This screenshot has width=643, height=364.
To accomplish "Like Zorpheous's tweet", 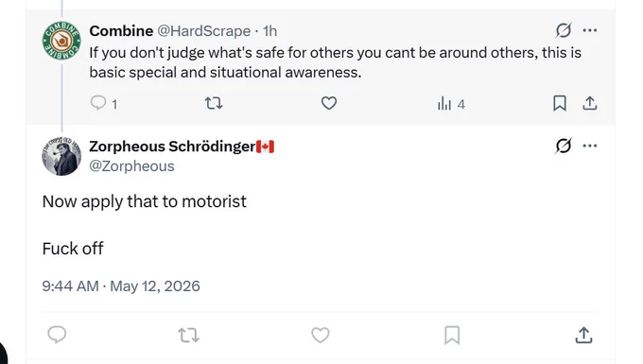I will 321,335.
